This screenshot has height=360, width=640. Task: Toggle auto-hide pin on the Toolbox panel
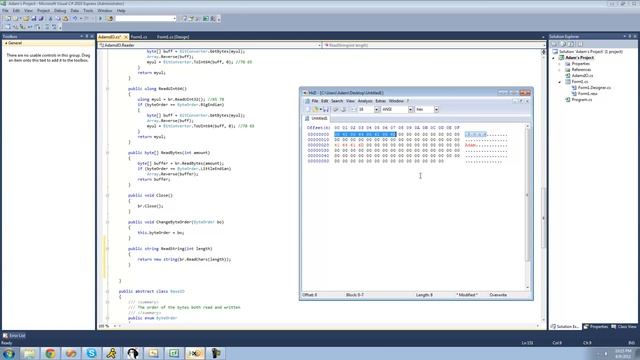pyautogui.click(x=87, y=36)
